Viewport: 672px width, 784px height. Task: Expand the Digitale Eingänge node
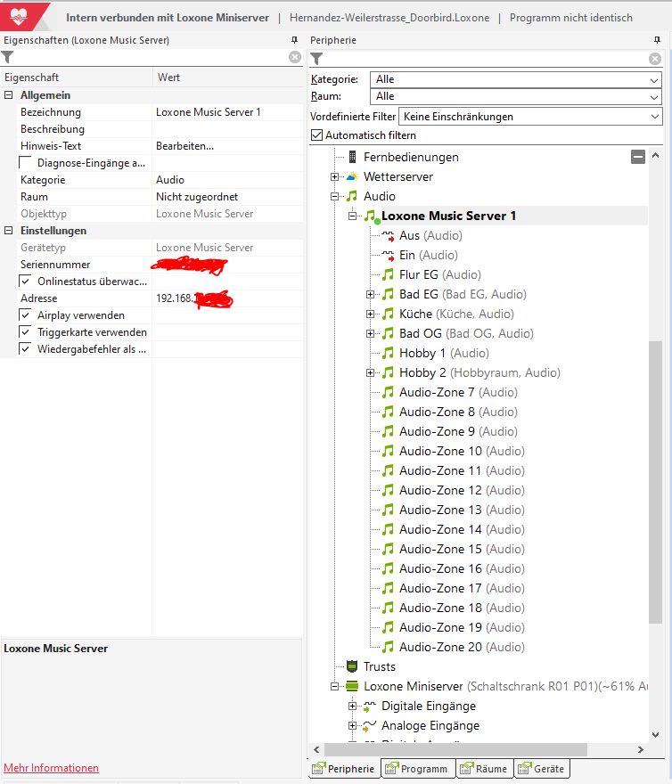pos(352,706)
